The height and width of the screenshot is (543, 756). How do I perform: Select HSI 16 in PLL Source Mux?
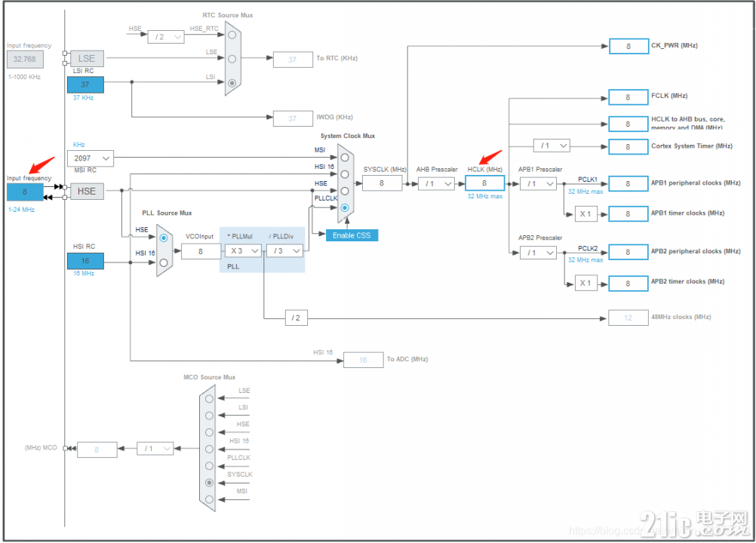tap(164, 262)
